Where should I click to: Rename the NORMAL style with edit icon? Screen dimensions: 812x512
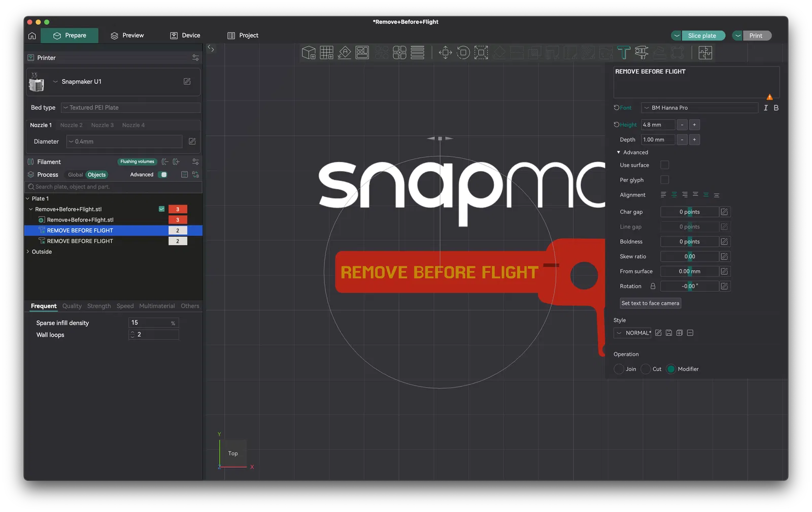pos(658,333)
